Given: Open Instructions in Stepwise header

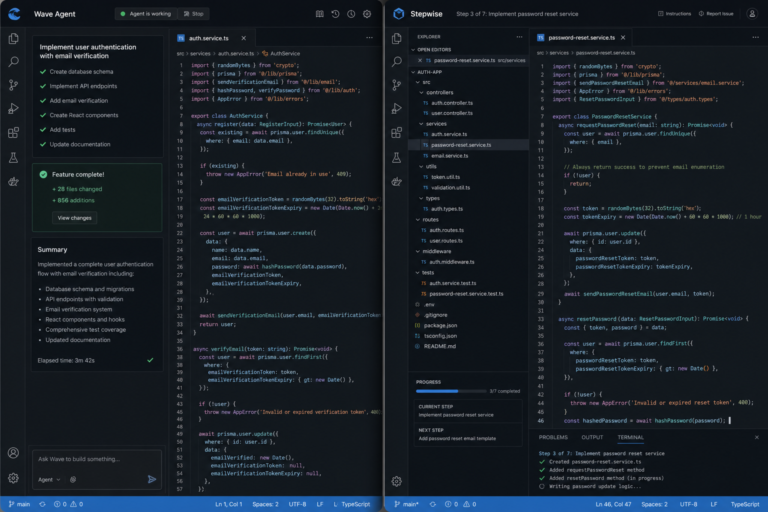Looking at the screenshot, I should pos(674,14).
